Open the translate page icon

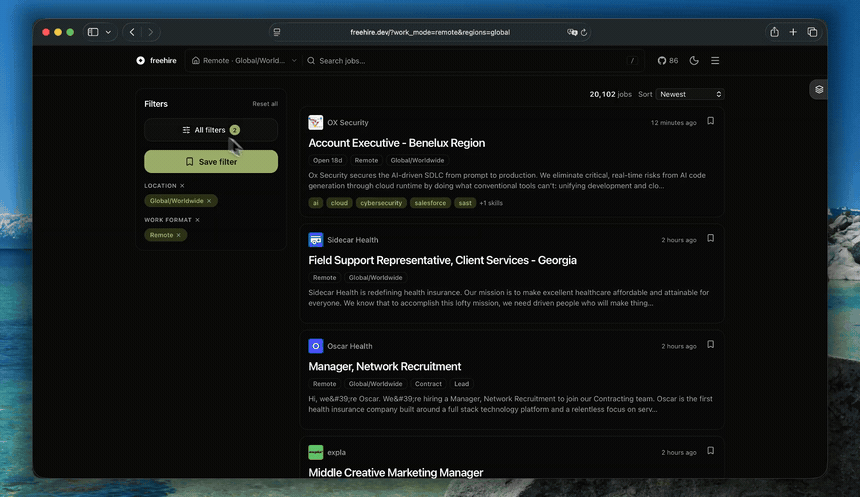[x=572, y=32]
